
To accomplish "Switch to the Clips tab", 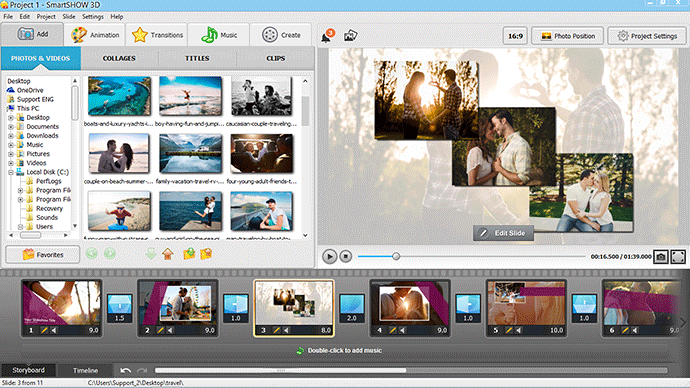I will (275, 58).
